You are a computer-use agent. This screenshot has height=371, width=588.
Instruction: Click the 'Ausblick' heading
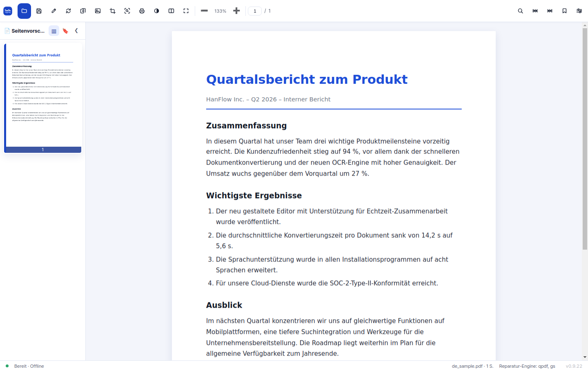224,305
